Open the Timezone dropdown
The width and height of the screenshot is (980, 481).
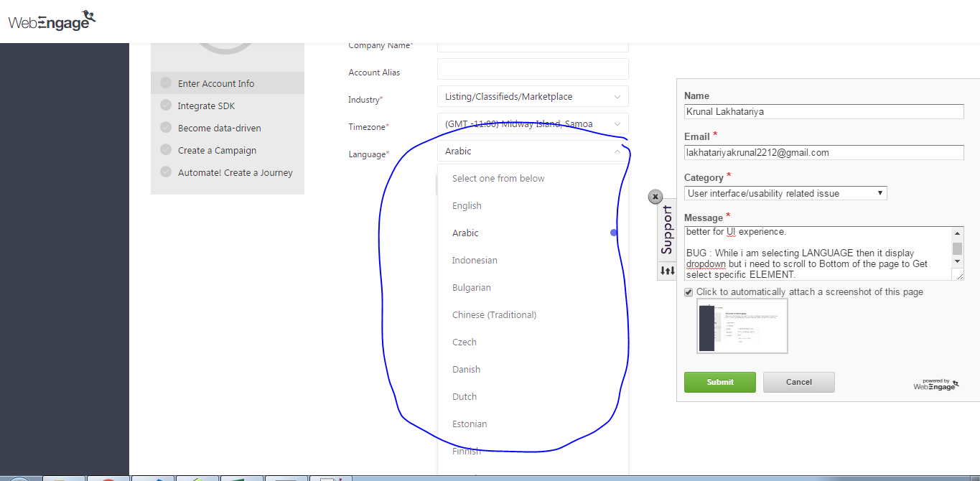(533, 123)
